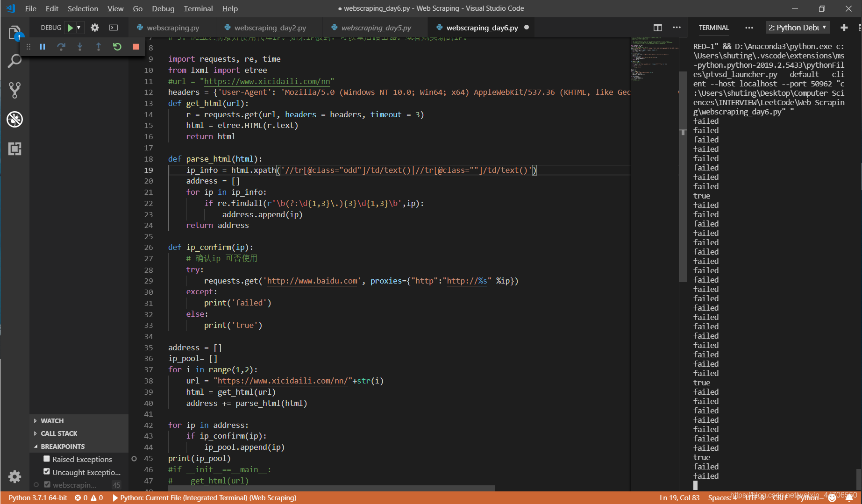Click Step Into in debug toolbar
This screenshot has height=504, width=862.
[80, 47]
